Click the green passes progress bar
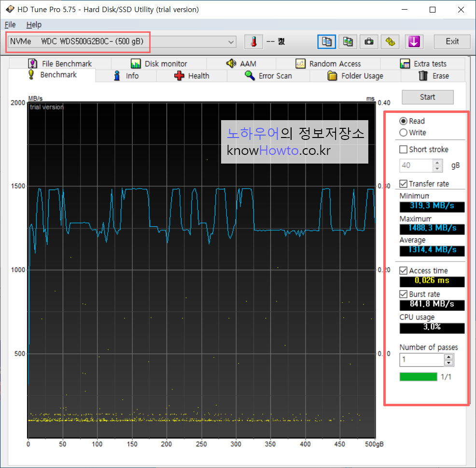The height and width of the screenshot is (468, 476). pyautogui.click(x=419, y=377)
